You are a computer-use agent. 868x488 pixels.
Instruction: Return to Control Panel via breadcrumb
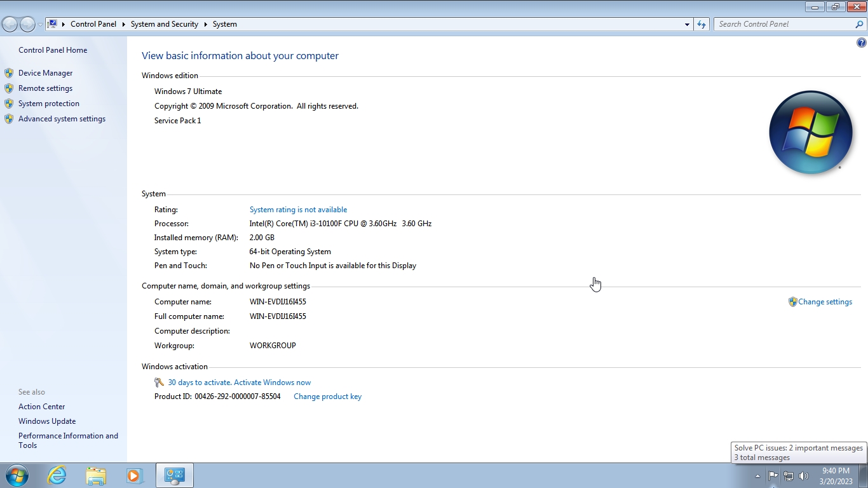click(x=93, y=24)
